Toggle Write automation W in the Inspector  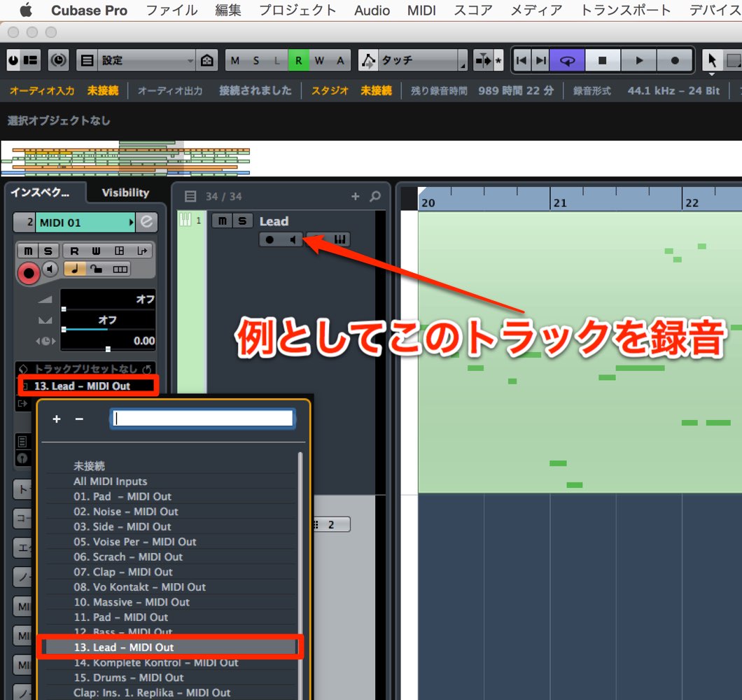click(x=96, y=251)
